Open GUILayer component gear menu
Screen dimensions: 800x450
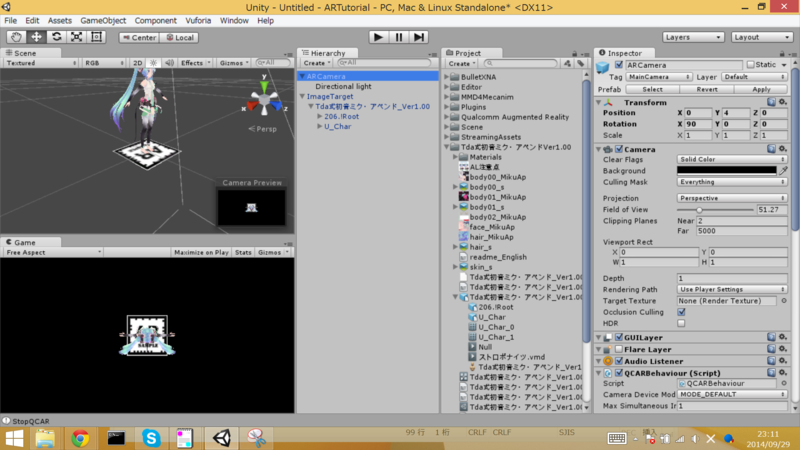point(783,337)
